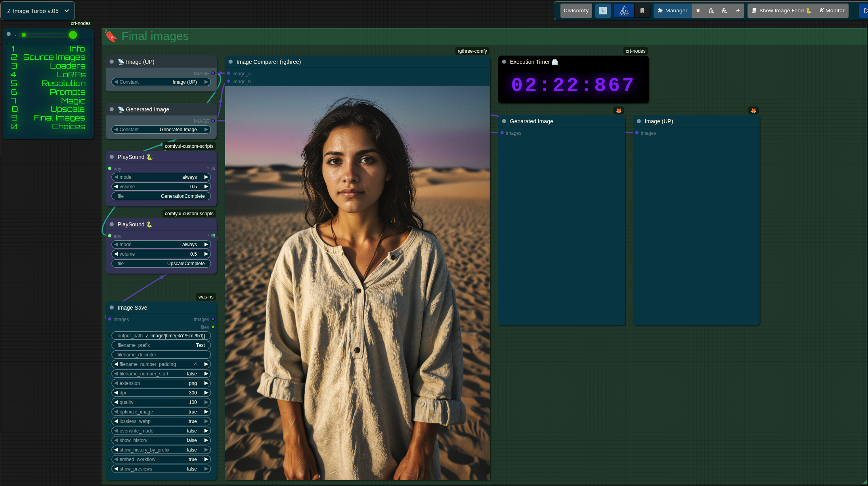The width and height of the screenshot is (868, 486).
Task: Click the bookmark icon in top toolbar
Action: click(x=642, y=11)
